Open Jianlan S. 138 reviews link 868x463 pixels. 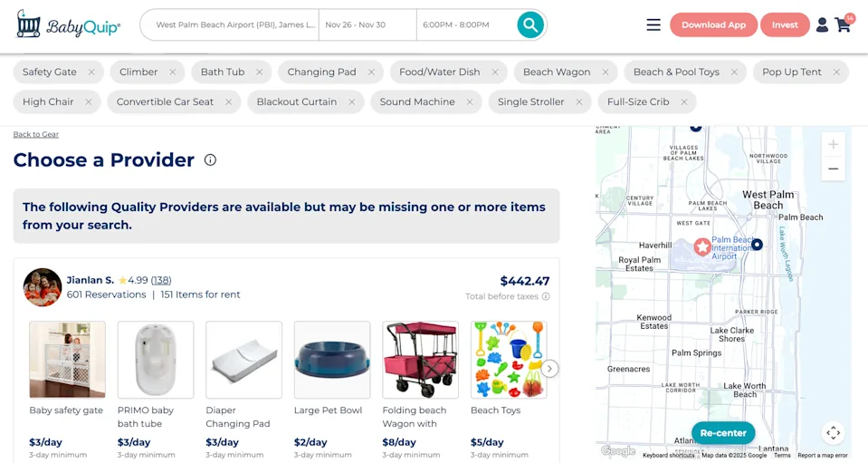click(161, 280)
